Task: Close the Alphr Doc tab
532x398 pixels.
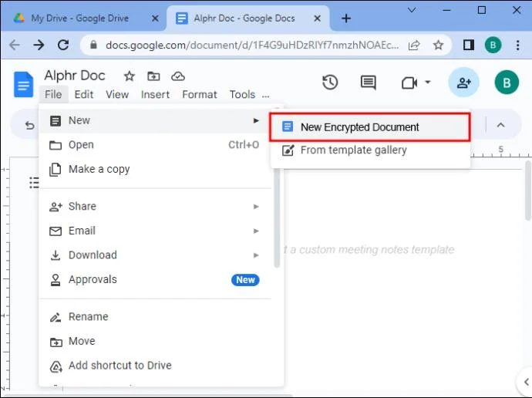Action: click(317, 19)
